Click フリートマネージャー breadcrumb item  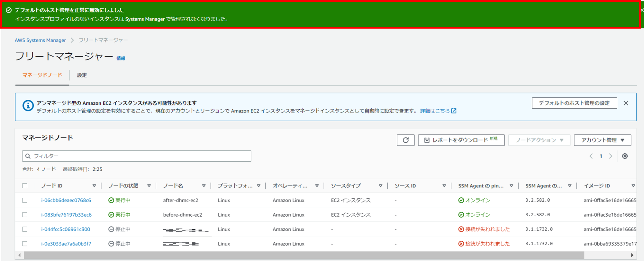(103, 40)
